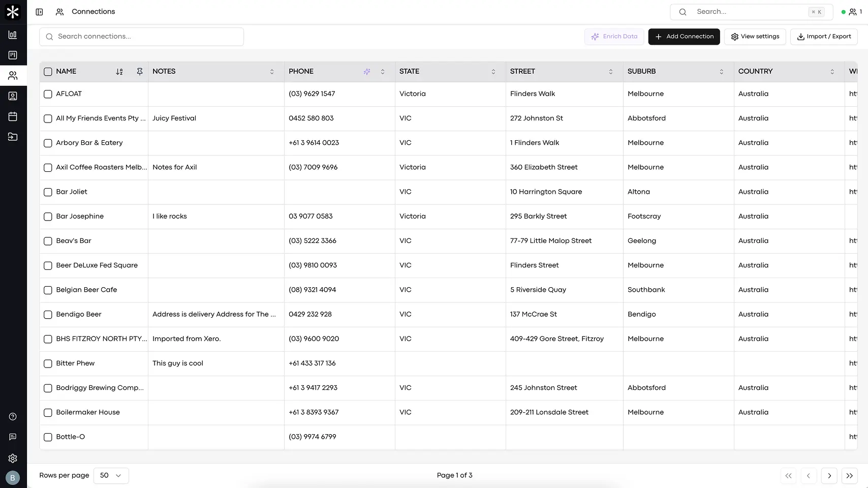868x488 pixels.
Task: Jump to the last page
Action: (x=849, y=476)
